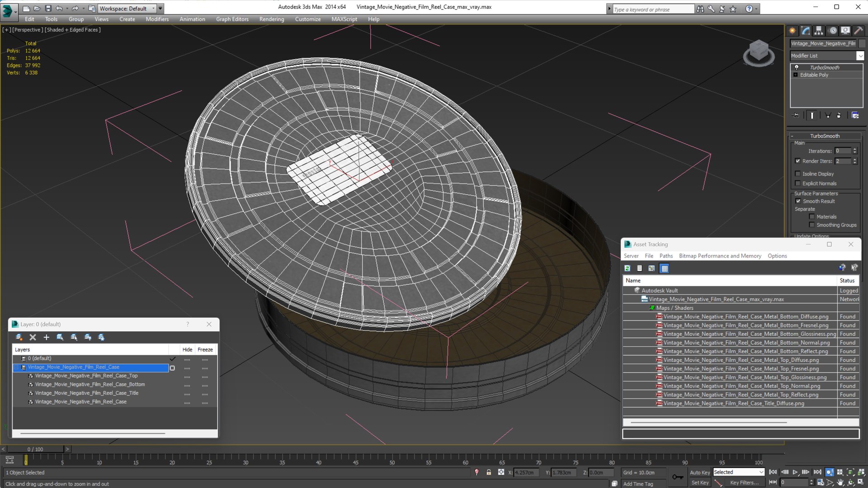868x488 pixels.
Task: Enable the Isoline Display checkbox
Action: [798, 174]
